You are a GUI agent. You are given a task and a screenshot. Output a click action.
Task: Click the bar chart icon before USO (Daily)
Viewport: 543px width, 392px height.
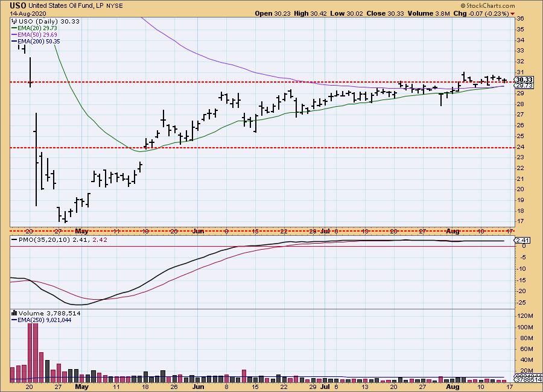pos(14,22)
